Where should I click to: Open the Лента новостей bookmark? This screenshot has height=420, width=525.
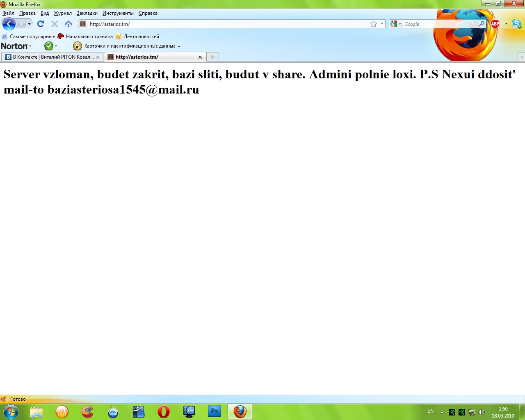click(x=141, y=37)
